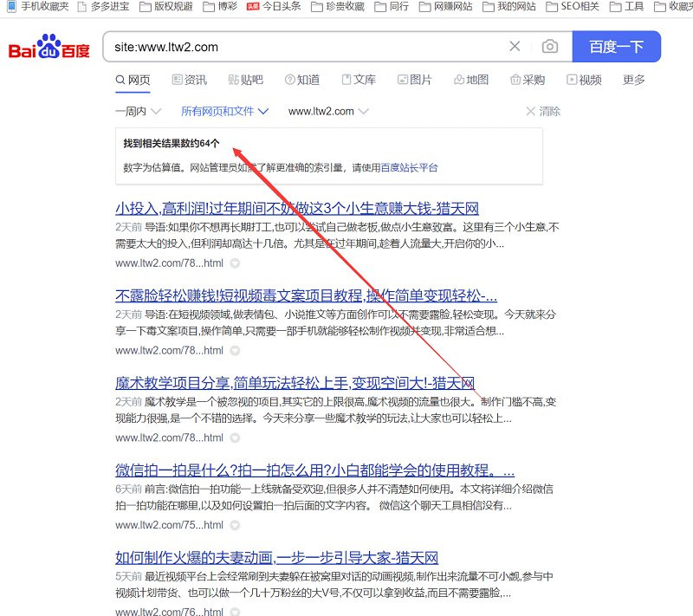Open result 如何制作火爆的夫妻动画 link
The image size is (693, 616).
(x=276, y=558)
